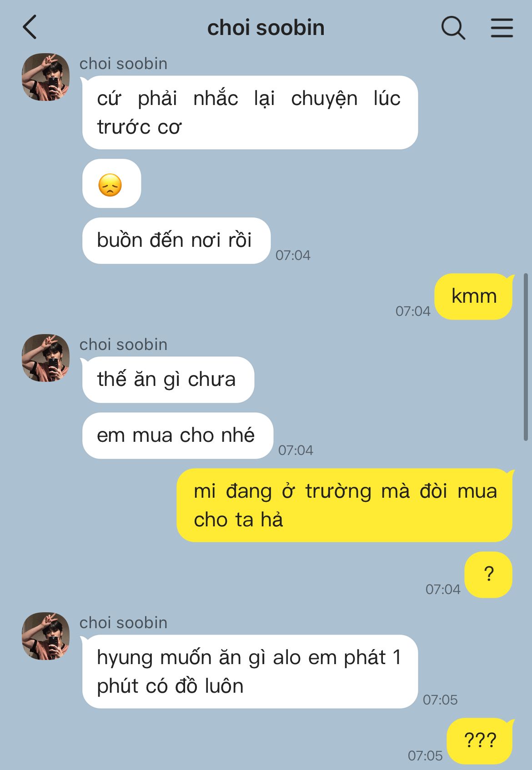The image size is (532, 770).
Task: Select the 'buồn đến nơi rồi' message
Action: pos(176,240)
